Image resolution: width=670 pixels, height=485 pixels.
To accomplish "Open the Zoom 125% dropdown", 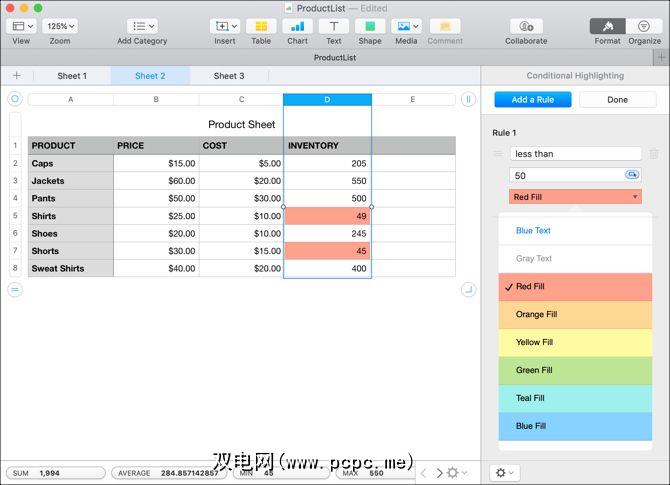I will [60, 26].
